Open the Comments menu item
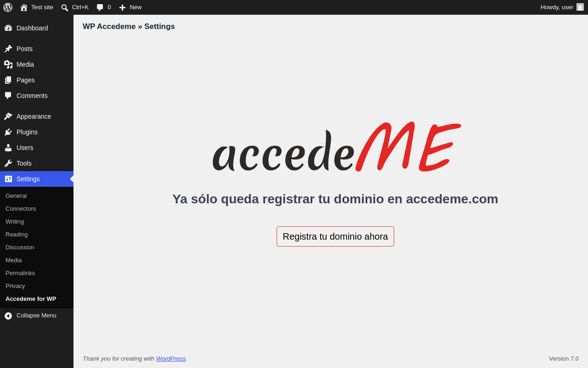The height and width of the screenshot is (368, 588). pos(37,96)
